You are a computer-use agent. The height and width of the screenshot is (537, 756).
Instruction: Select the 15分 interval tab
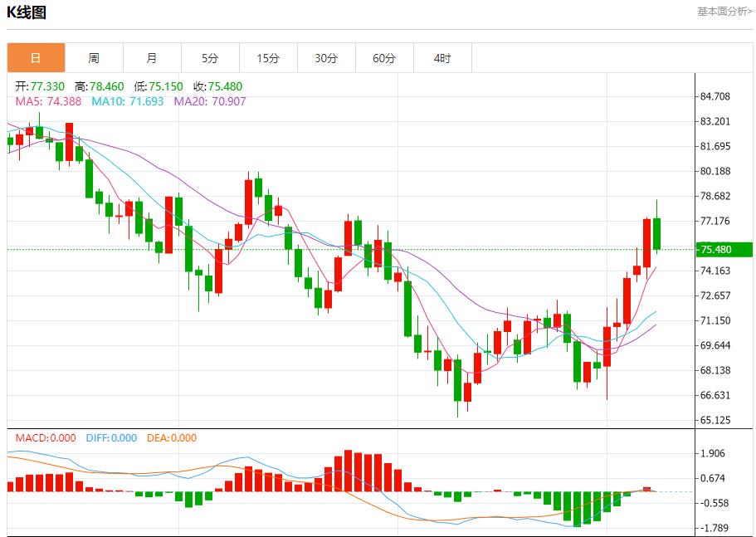[268, 58]
